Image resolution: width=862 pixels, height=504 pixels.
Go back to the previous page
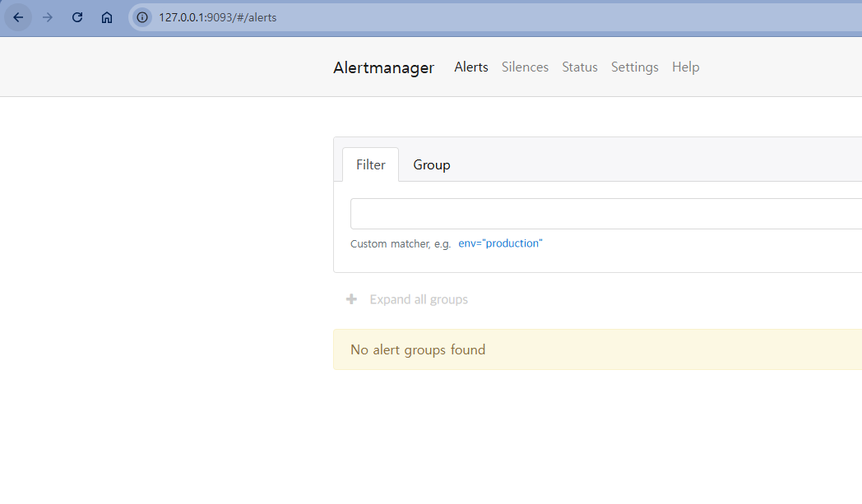(18, 17)
